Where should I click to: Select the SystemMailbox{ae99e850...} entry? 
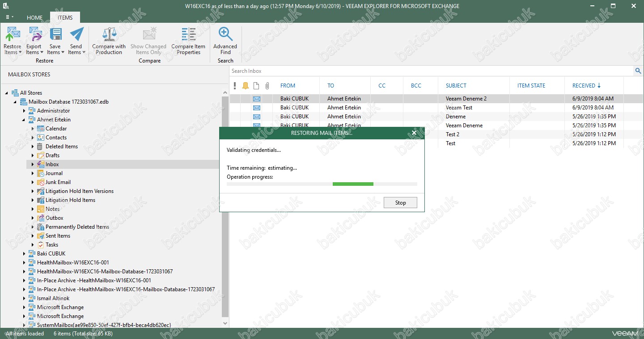[104, 325]
